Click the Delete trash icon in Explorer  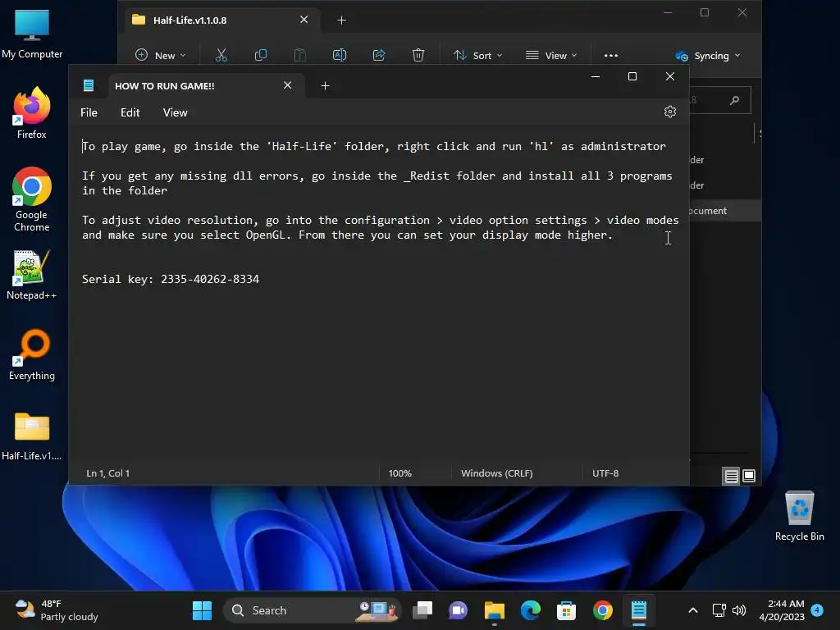point(418,55)
